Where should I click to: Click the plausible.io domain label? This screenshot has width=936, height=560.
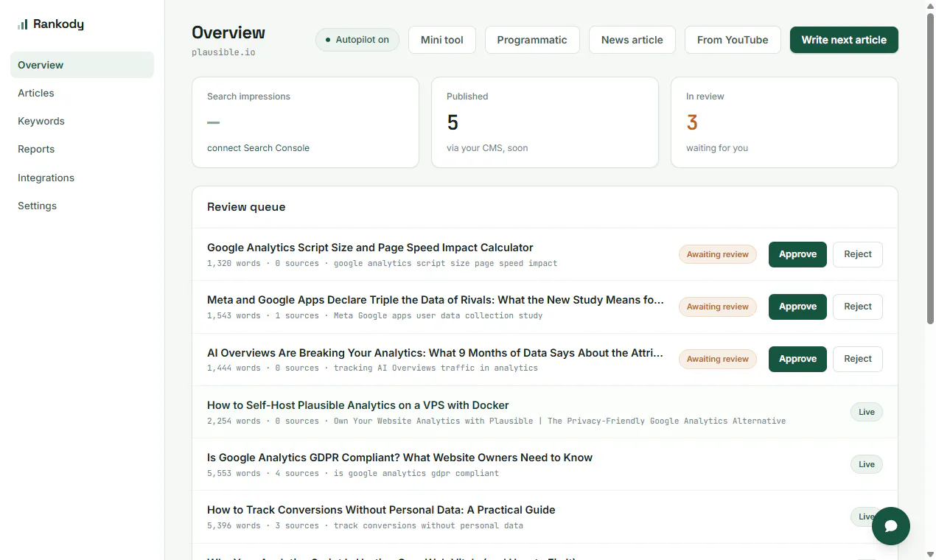[223, 52]
